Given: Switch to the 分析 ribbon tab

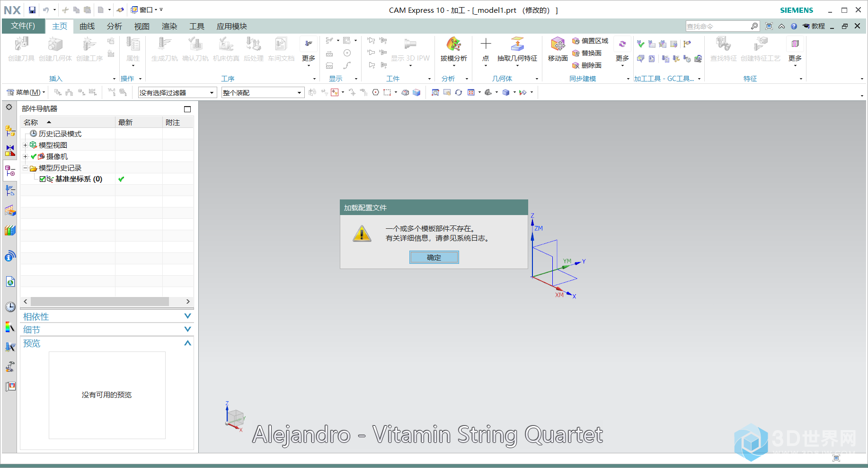Looking at the screenshot, I should point(115,27).
